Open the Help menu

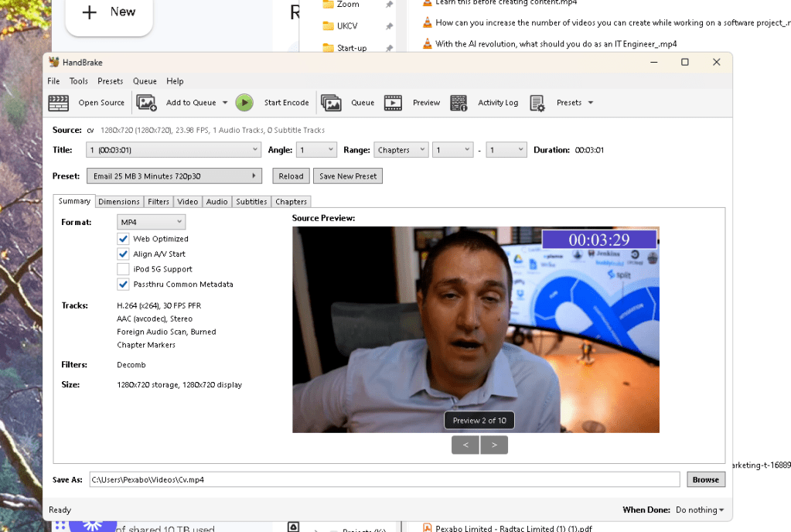pyautogui.click(x=175, y=81)
